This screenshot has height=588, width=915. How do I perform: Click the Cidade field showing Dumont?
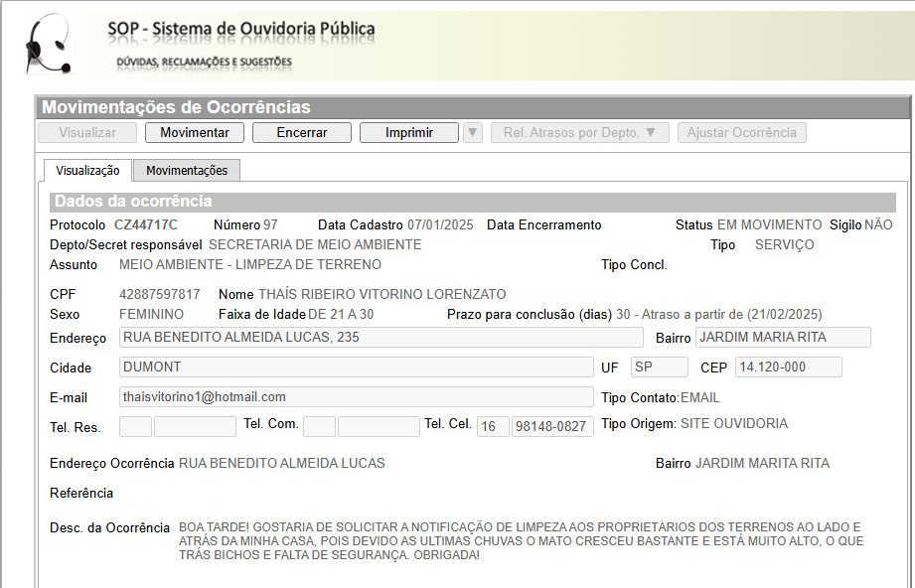tap(356, 367)
